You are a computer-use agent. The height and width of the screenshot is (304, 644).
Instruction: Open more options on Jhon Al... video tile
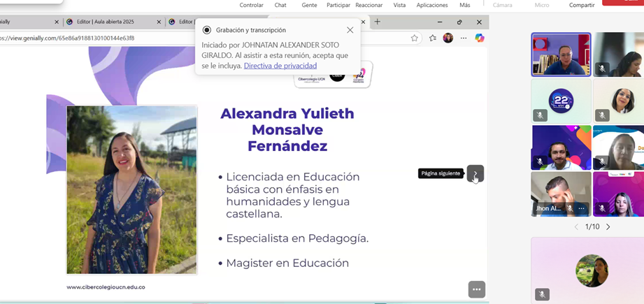(x=581, y=208)
